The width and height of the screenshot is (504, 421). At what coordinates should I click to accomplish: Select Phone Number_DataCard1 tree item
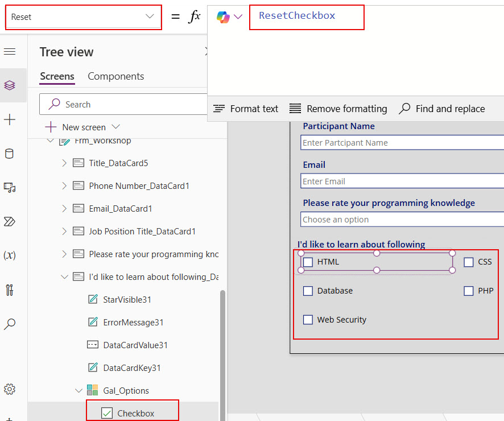pyautogui.click(x=139, y=186)
